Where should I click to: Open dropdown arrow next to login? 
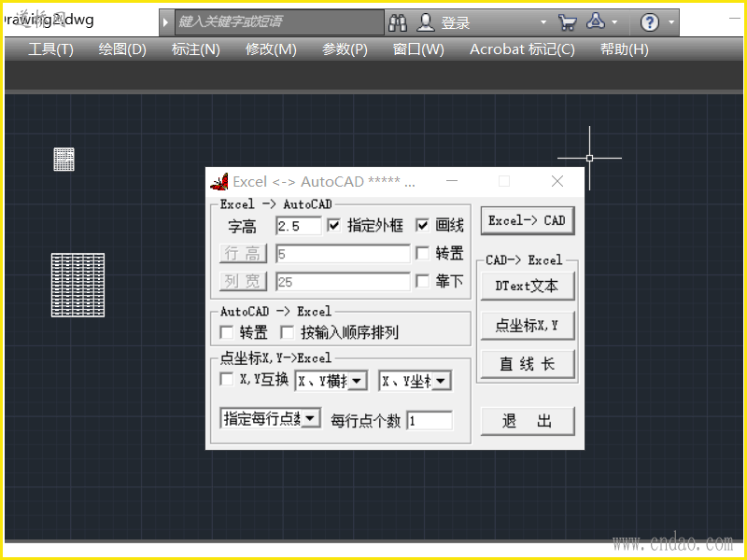pos(543,22)
